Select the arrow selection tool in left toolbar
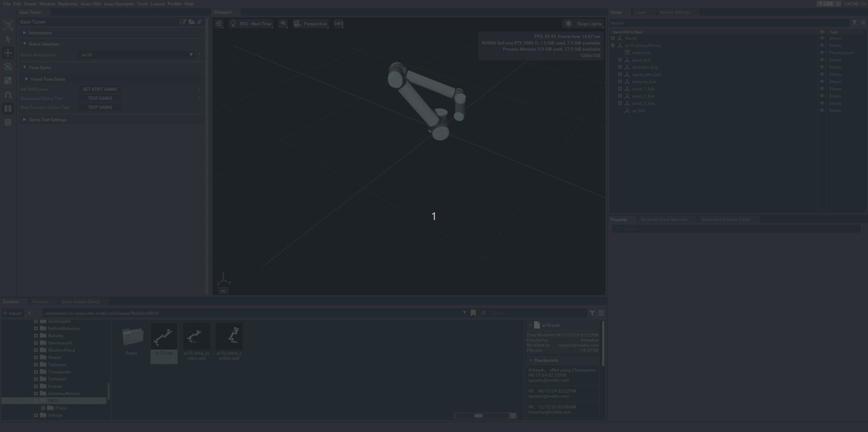This screenshot has width=868, height=432. pyautogui.click(x=8, y=39)
